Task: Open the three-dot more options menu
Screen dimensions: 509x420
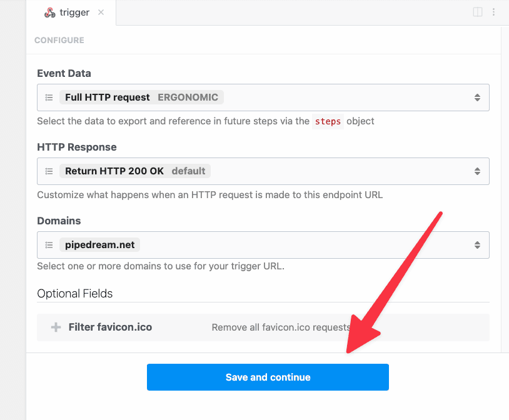Action: 493,12
